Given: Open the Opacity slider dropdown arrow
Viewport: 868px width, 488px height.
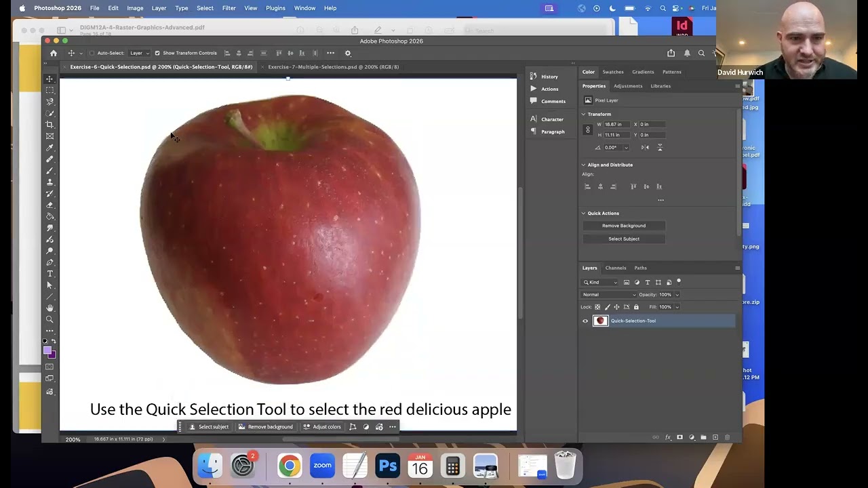Looking at the screenshot, I should (x=677, y=295).
